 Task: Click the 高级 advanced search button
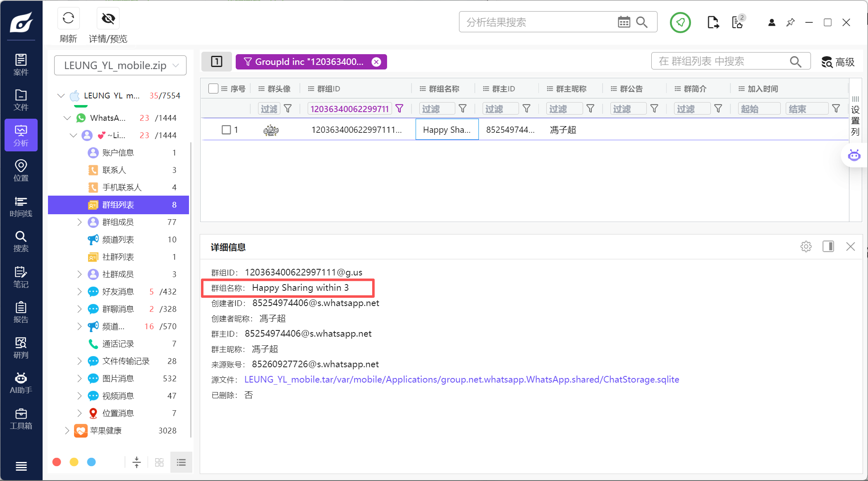pyautogui.click(x=838, y=62)
